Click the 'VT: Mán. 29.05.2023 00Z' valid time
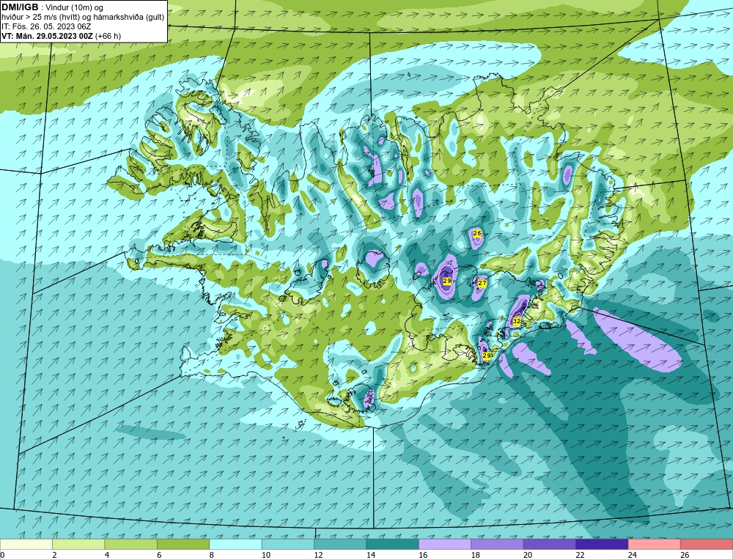 (x=47, y=36)
